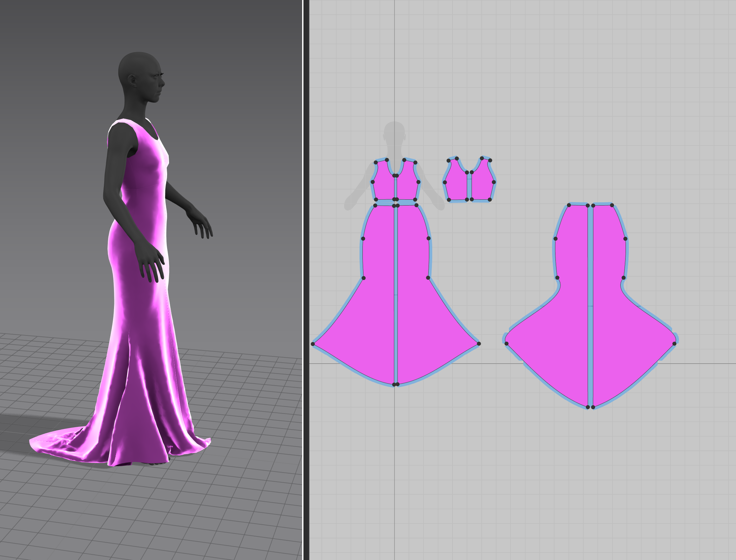Select front skirt's far left hem corner point
This screenshot has width=736, height=560.
pos(313,344)
